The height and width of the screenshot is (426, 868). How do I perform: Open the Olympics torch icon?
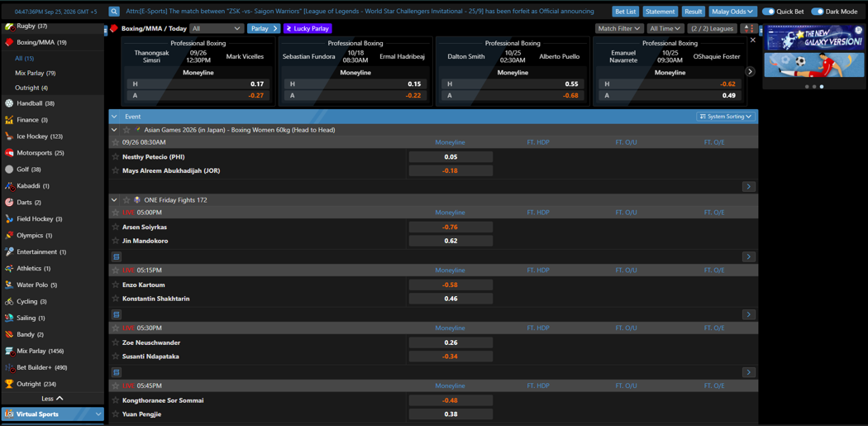9,236
